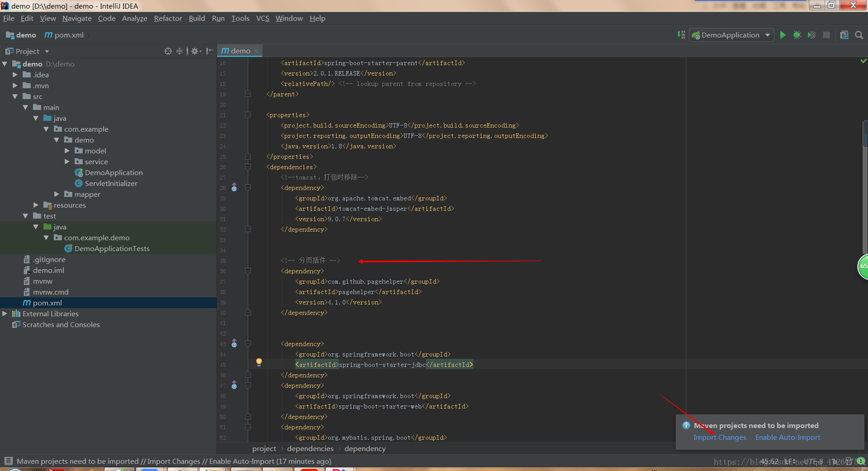868x471 pixels.
Task: Click Enable Auto-Import link
Action: (x=788, y=438)
